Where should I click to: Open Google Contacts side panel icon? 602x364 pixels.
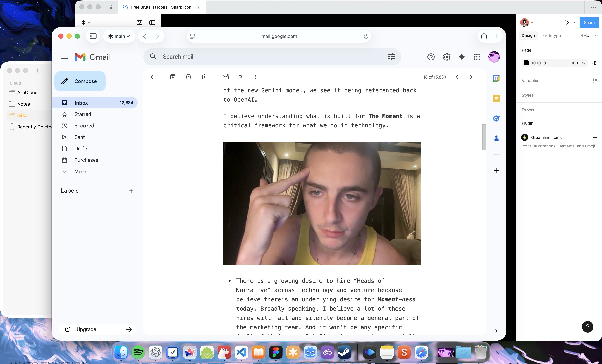pyautogui.click(x=496, y=139)
